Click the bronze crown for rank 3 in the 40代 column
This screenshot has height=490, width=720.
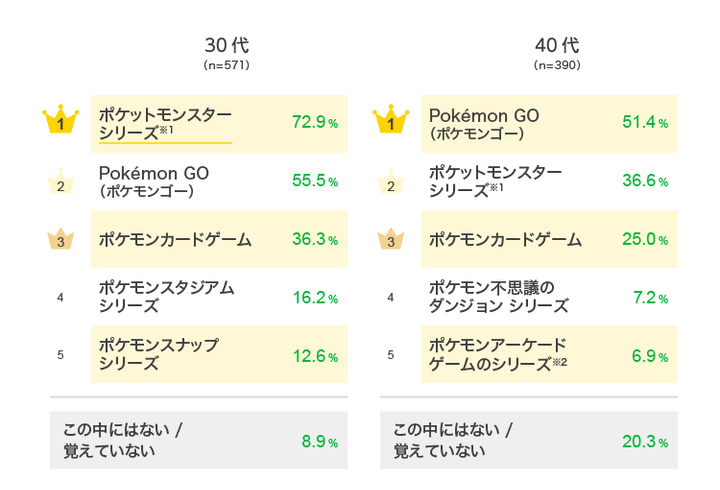click(x=390, y=240)
